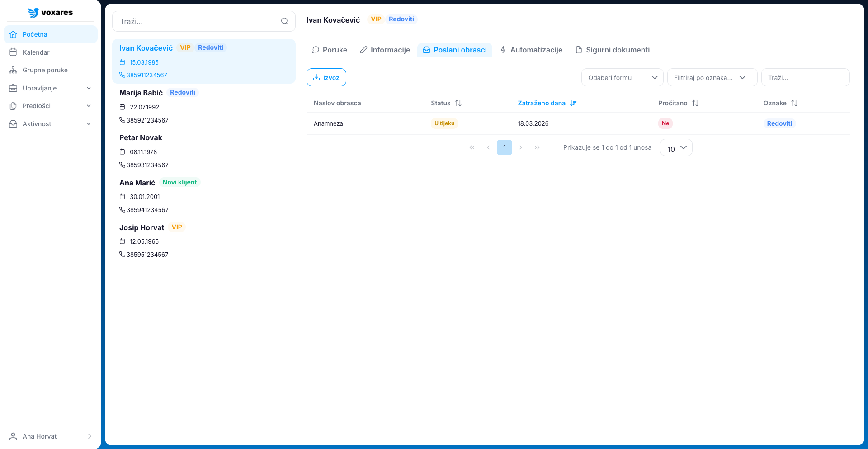Open the Odaberi formu dropdown
The image size is (868, 449).
click(x=622, y=77)
